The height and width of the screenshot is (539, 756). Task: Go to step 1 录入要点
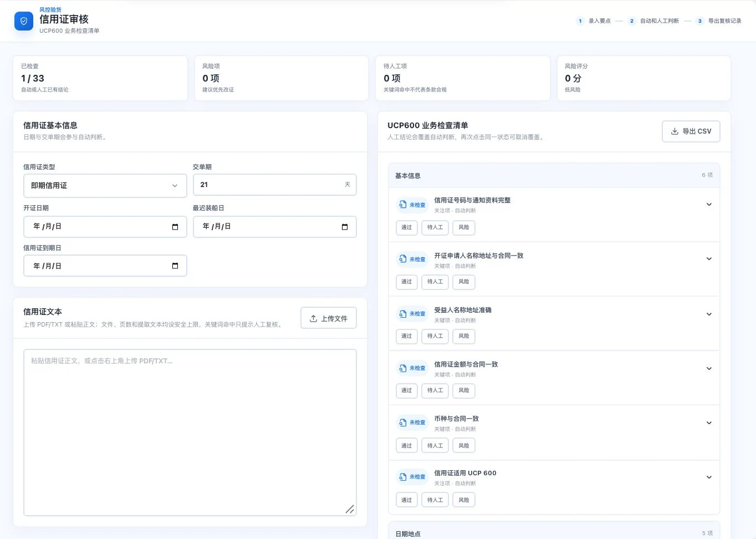593,21
